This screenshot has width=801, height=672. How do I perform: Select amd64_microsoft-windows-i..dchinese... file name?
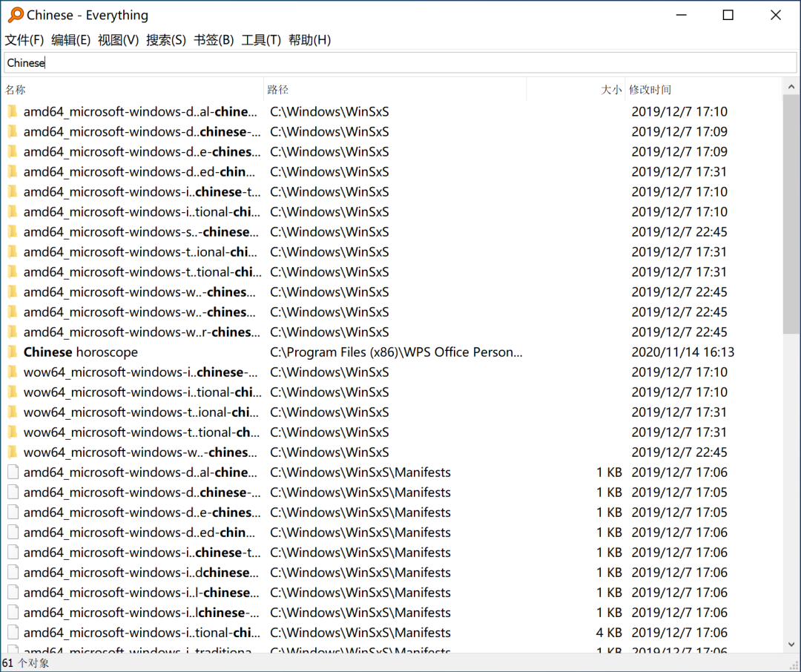tap(141, 573)
